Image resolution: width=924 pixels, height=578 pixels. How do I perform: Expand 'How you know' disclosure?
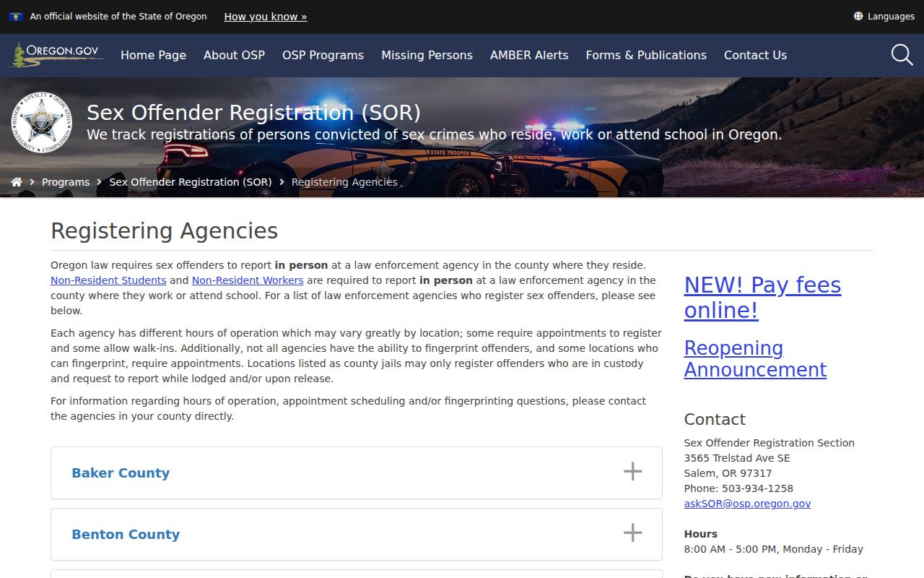coord(266,16)
